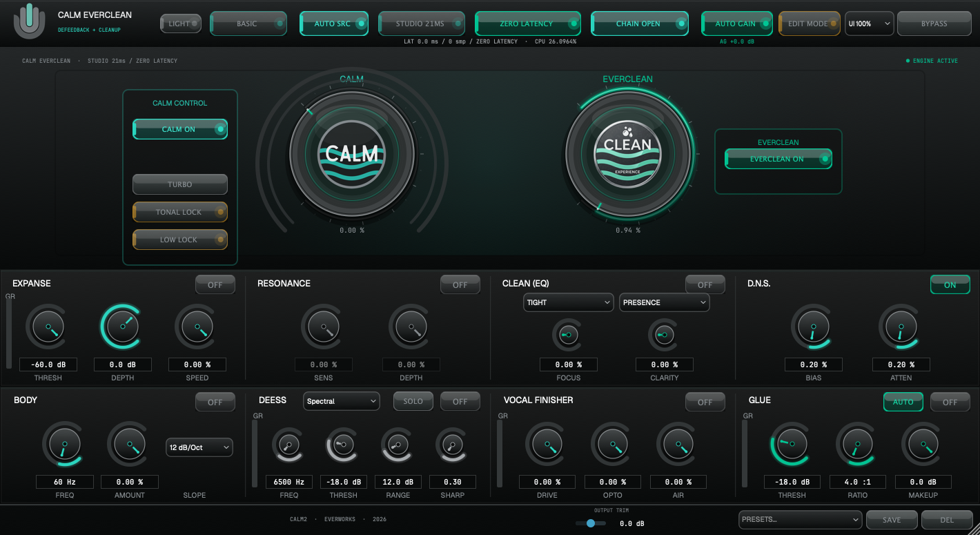
Task: Toggle CHAIN OPEN
Action: tap(640, 23)
